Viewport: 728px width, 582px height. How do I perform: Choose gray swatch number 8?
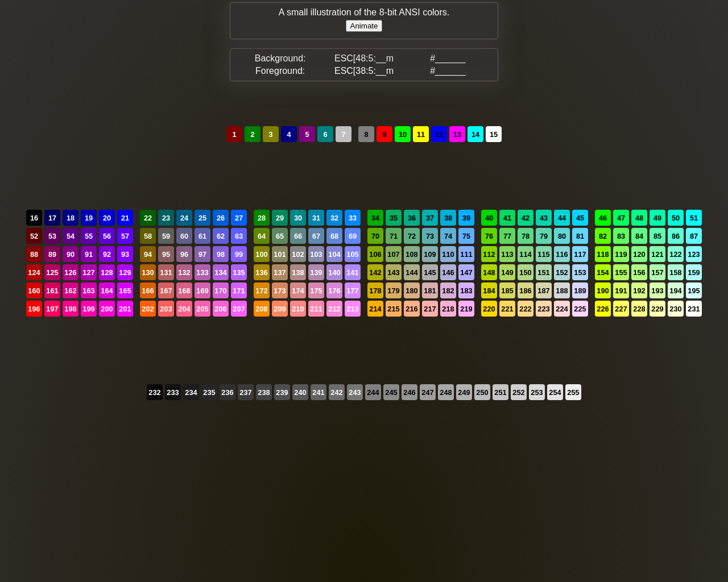click(366, 134)
